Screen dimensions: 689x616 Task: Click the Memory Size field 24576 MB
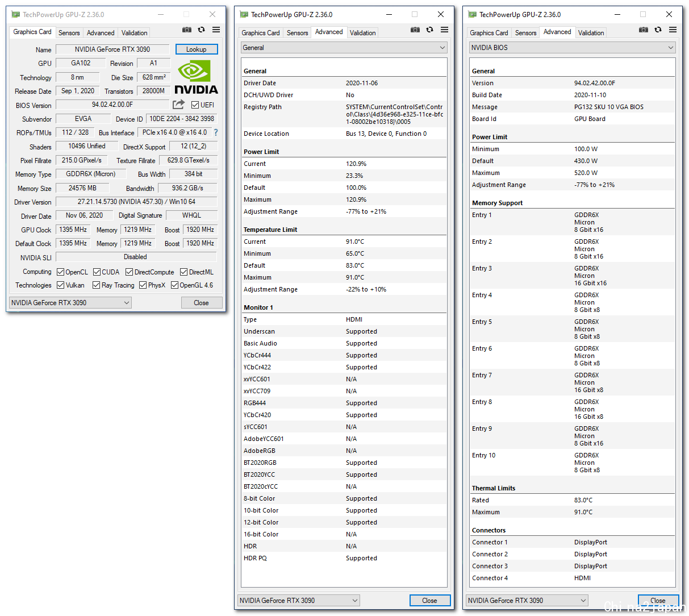coord(82,188)
